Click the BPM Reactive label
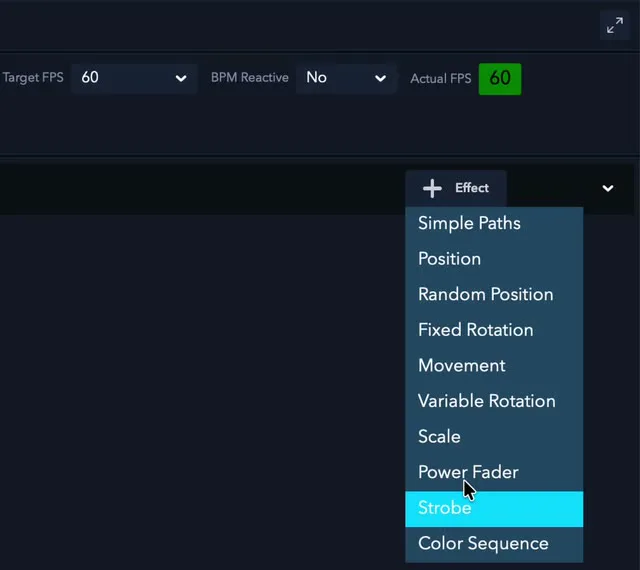The height and width of the screenshot is (570, 640). pos(250,78)
